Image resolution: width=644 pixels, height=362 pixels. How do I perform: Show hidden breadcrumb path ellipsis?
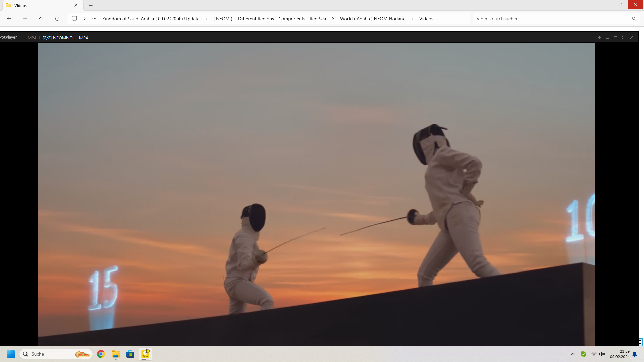(94, 19)
